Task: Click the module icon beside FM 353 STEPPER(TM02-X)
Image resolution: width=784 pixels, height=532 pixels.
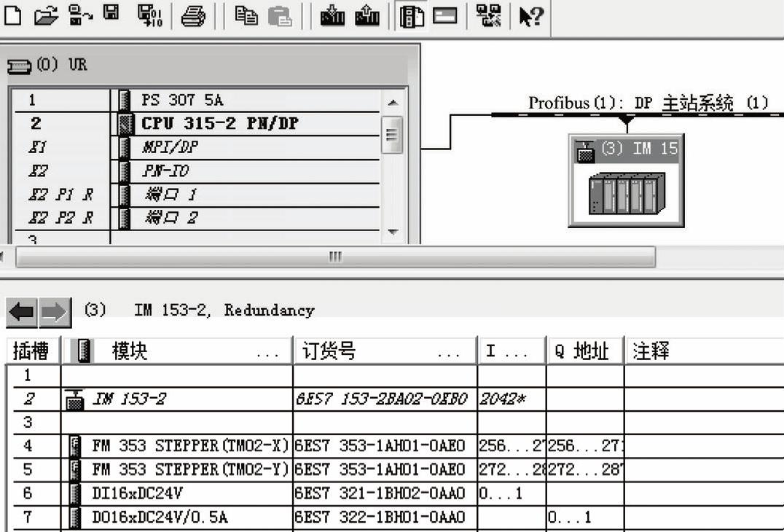Action: click(75, 446)
